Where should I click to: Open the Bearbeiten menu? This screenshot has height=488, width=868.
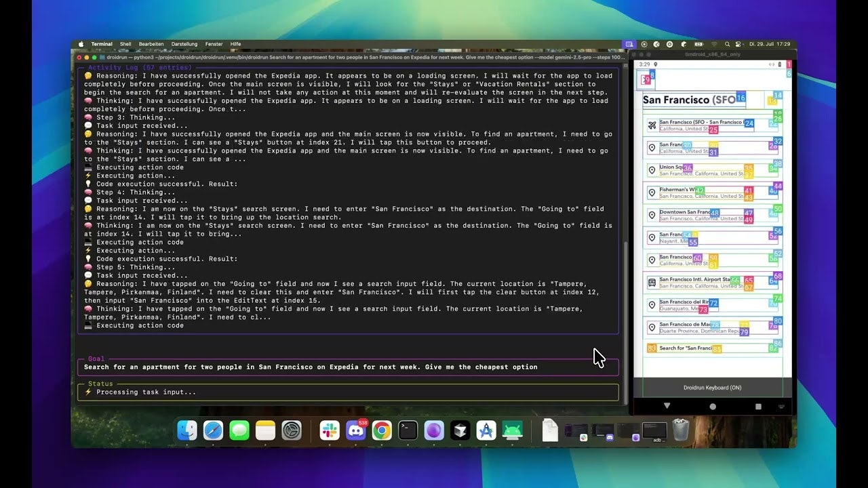coord(151,44)
